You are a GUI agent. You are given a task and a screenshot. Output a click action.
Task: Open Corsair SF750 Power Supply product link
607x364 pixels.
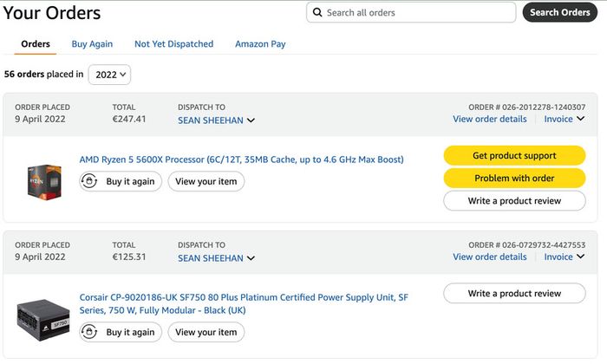pos(244,303)
